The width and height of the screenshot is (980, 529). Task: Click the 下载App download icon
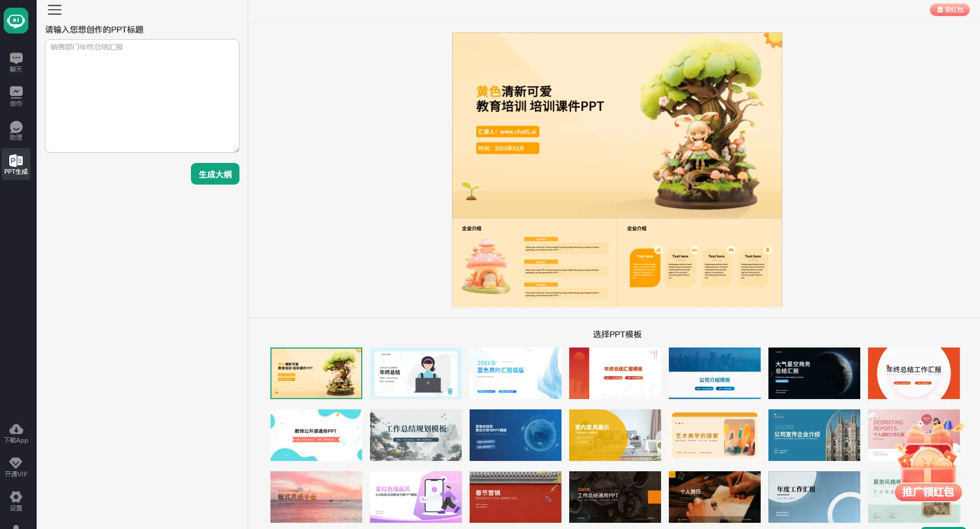click(16, 434)
